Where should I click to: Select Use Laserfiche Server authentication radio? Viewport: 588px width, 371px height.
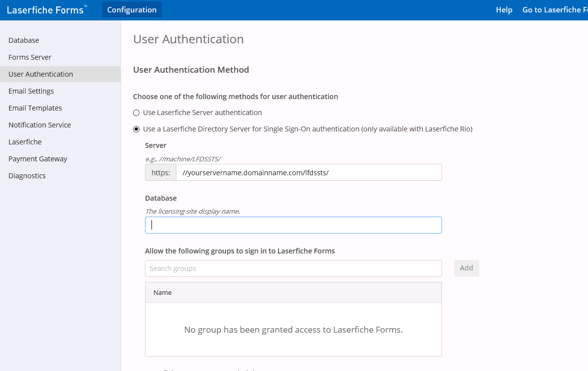click(137, 113)
